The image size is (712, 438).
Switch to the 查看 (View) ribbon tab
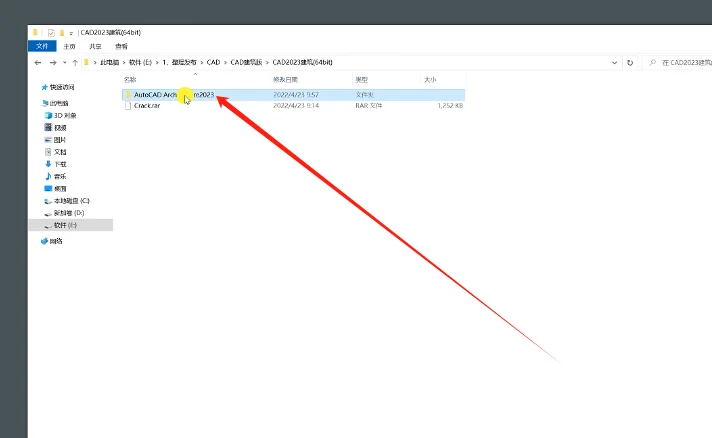(x=122, y=46)
